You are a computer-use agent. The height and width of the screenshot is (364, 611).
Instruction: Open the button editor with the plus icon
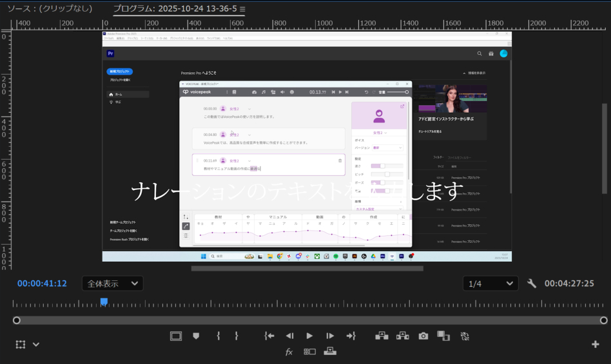pyautogui.click(x=596, y=344)
